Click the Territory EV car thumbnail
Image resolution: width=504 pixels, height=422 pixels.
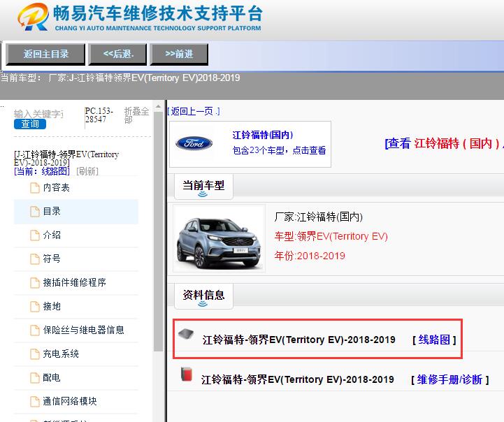click(219, 239)
